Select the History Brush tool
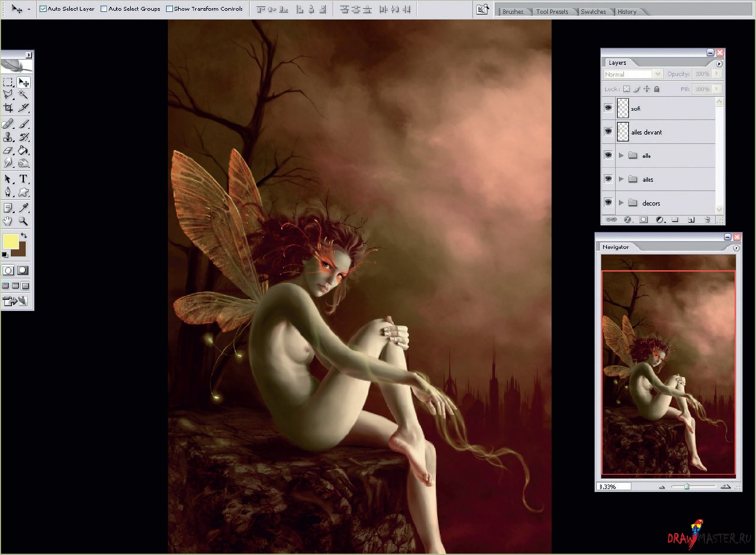Viewport: 756px width, 555px height. pyautogui.click(x=24, y=137)
